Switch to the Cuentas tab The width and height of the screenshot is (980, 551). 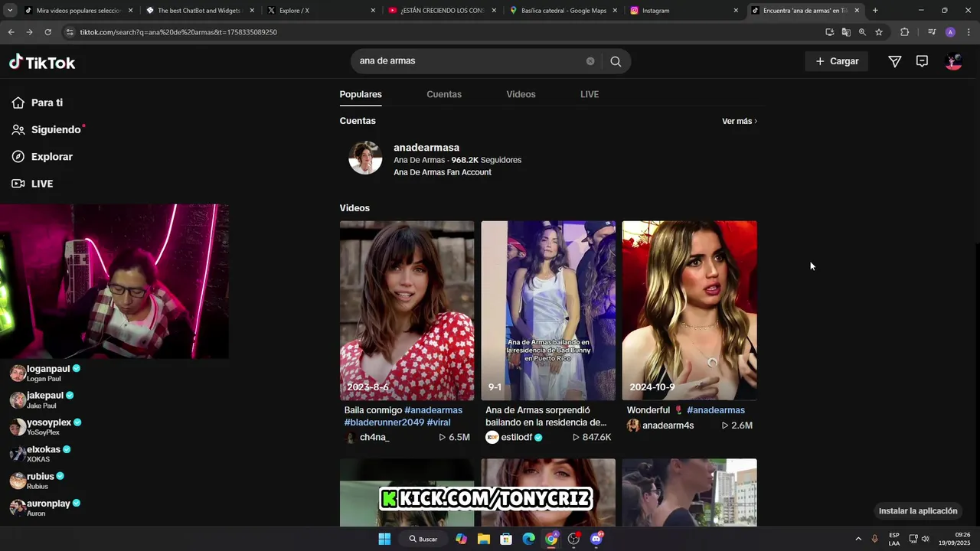click(444, 94)
